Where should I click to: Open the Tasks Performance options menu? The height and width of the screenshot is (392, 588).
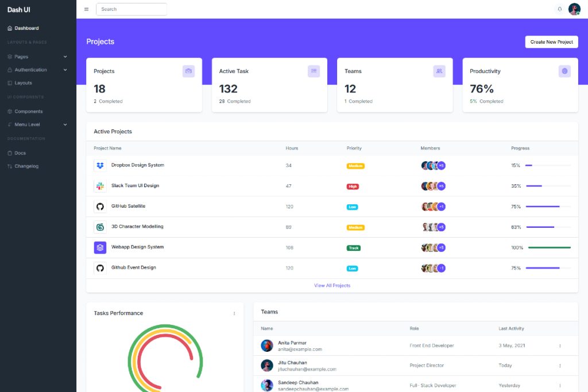[x=234, y=313]
